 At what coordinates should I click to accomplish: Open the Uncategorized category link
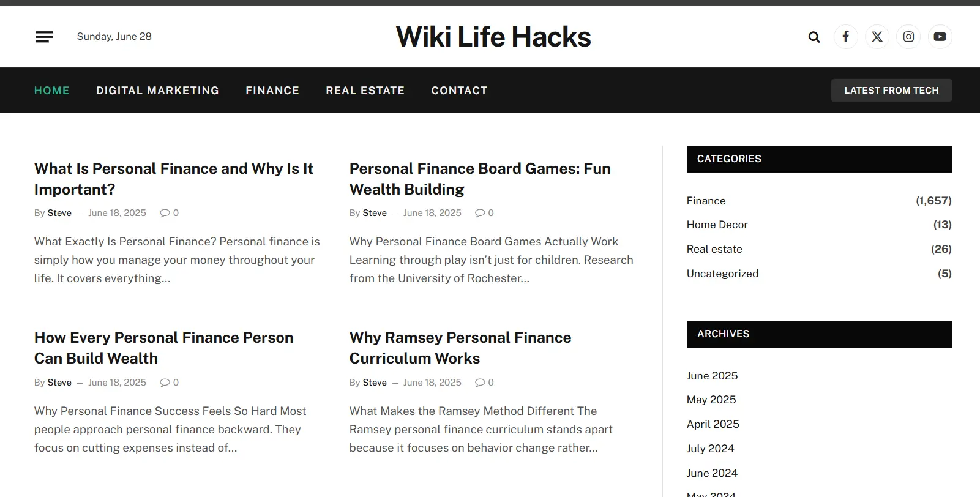pyautogui.click(x=722, y=274)
